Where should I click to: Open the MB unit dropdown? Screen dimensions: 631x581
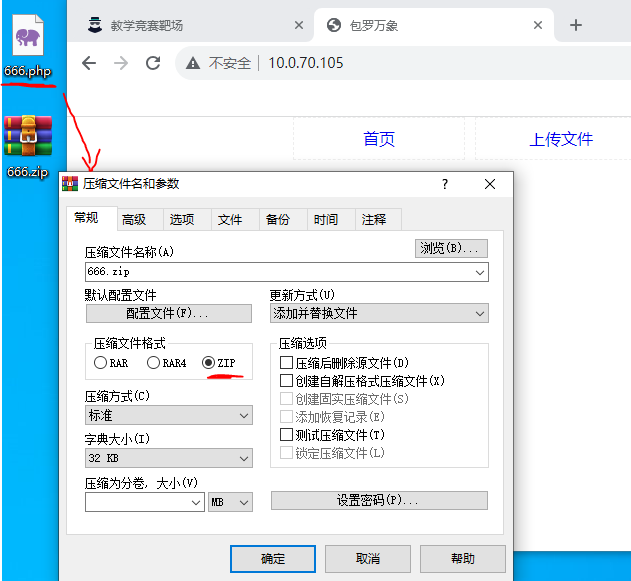pos(230,502)
